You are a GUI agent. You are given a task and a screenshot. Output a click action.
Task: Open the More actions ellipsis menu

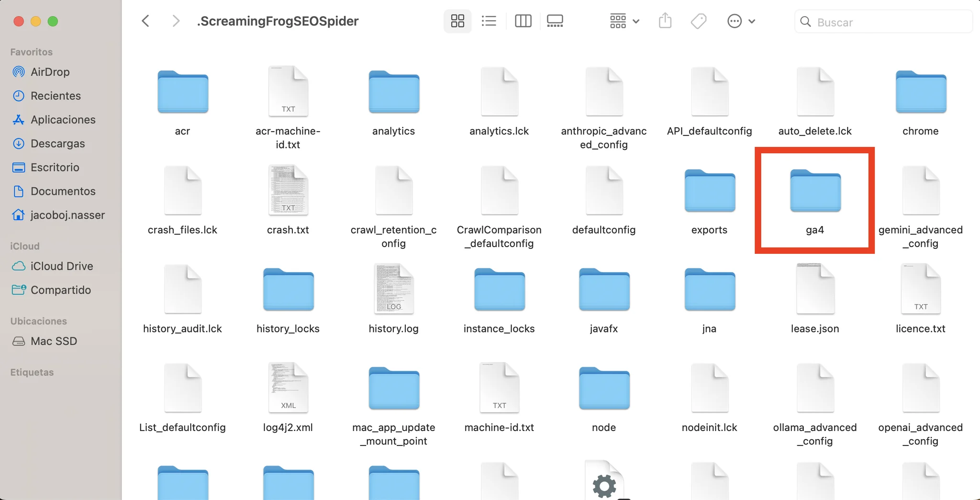point(741,21)
